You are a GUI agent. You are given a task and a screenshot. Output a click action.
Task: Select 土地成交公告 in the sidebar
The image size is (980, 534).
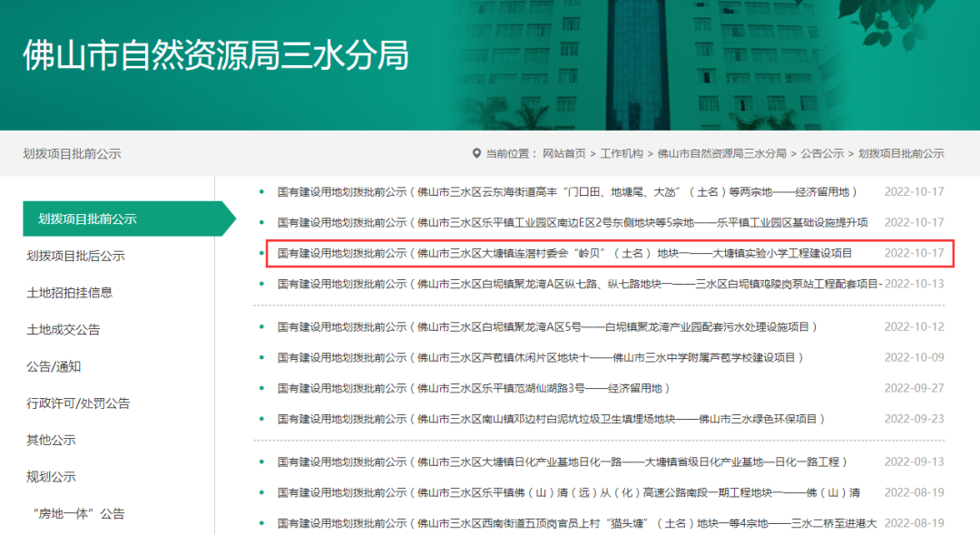(x=64, y=330)
